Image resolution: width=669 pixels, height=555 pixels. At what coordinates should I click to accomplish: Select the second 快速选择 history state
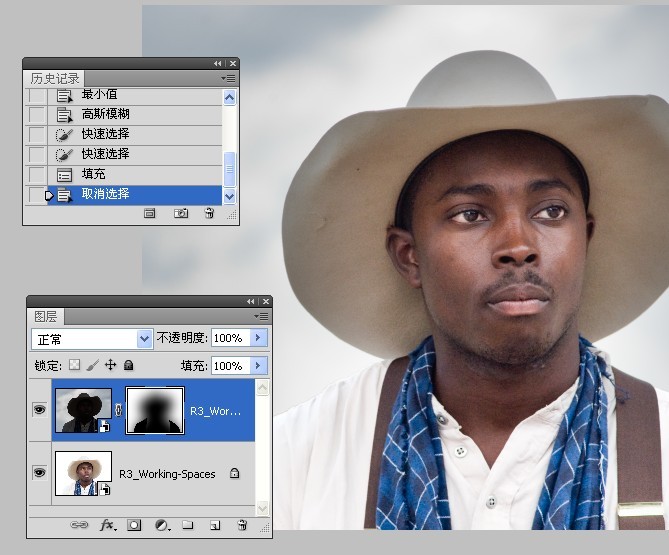click(134, 154)
